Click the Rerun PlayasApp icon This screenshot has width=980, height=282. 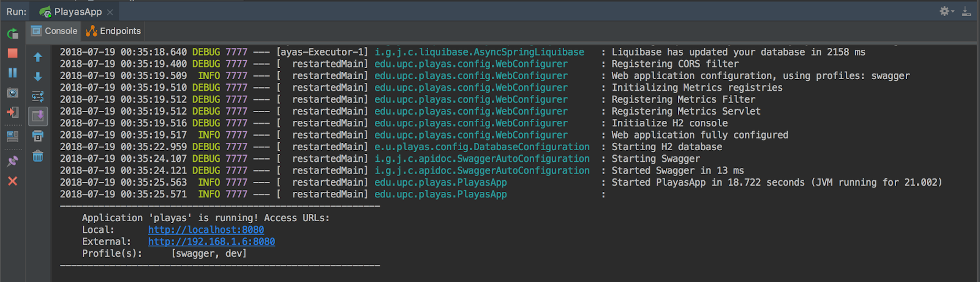pos(12,33)
